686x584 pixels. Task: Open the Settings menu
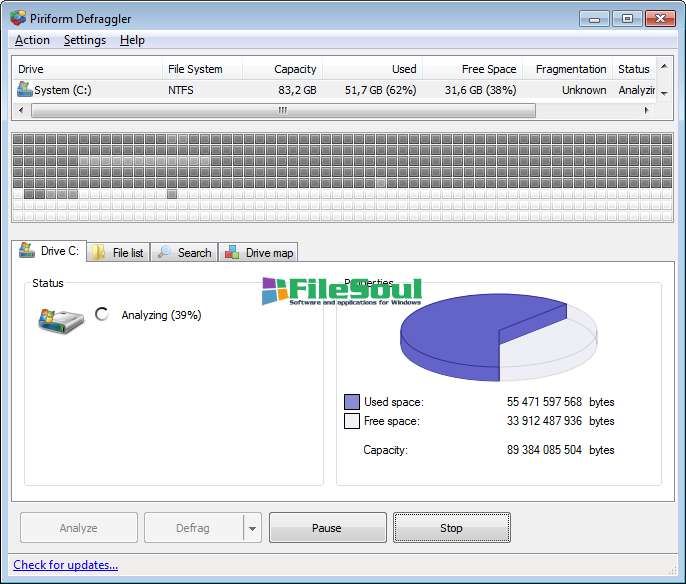[84, 40]
